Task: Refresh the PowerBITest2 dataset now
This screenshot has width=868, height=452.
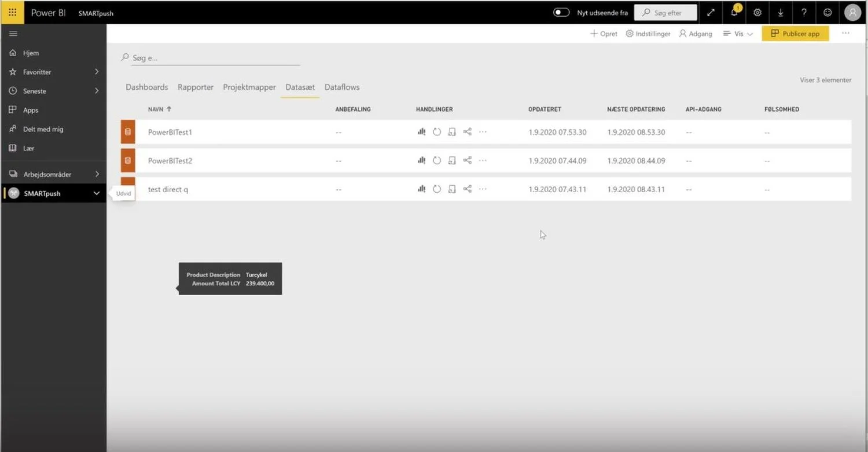Action: 437,160
